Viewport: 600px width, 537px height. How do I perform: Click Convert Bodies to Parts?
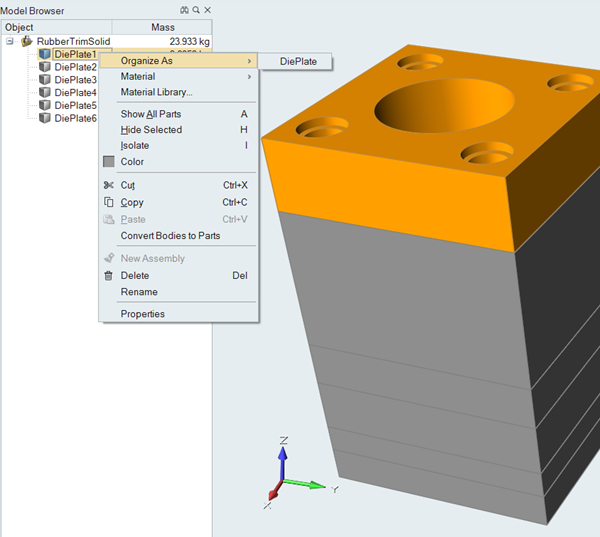click(x=170, y=236)
